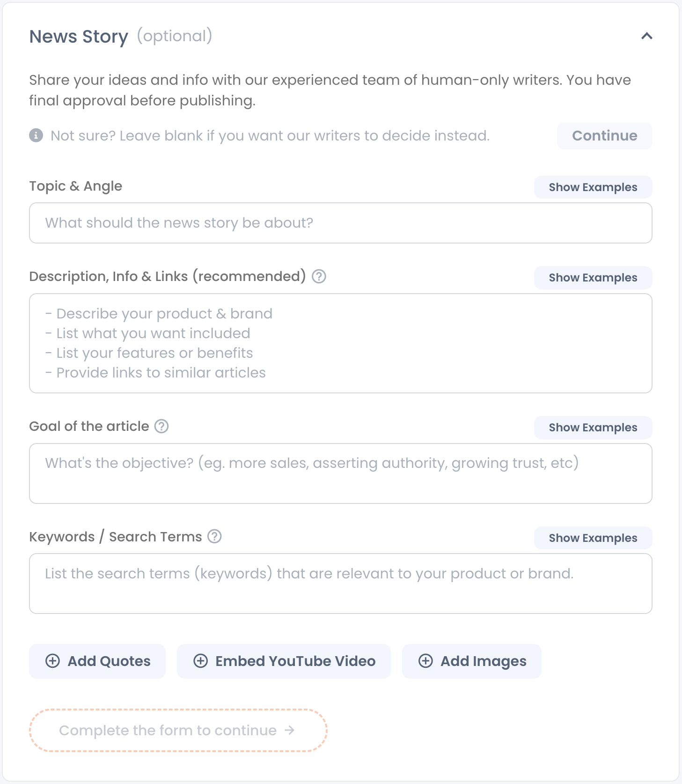Focus the Topic & Angle text field
This screenshot has height=784, width=682.
(x=341, y=223)
